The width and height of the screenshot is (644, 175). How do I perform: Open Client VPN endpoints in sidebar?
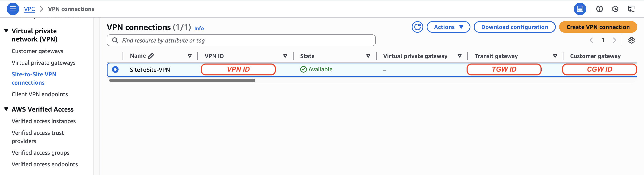click(x=39, y=94)
